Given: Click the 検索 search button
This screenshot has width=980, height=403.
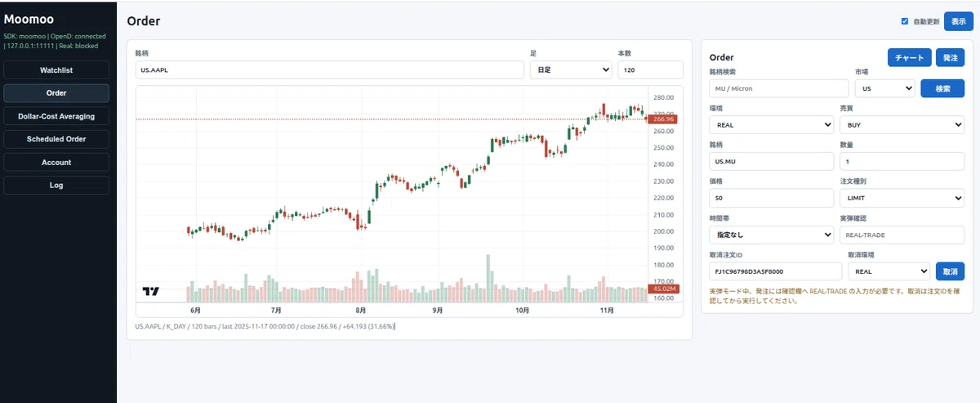Looking at the screenshot, I should pos(942,88).
